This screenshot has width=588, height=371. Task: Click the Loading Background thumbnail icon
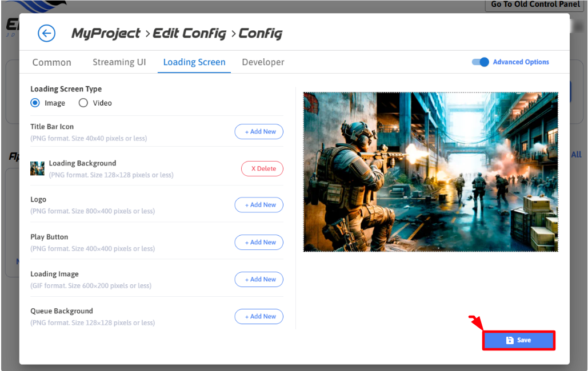(x=37, y=168)
